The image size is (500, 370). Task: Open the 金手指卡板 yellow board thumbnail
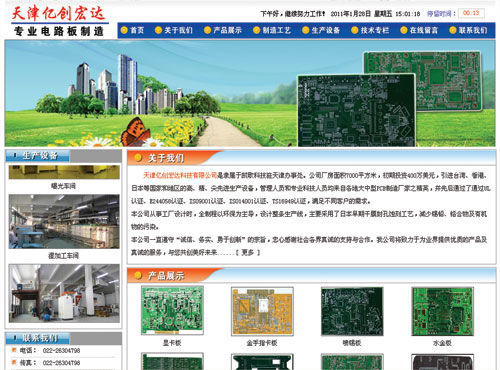click(262, 311)
